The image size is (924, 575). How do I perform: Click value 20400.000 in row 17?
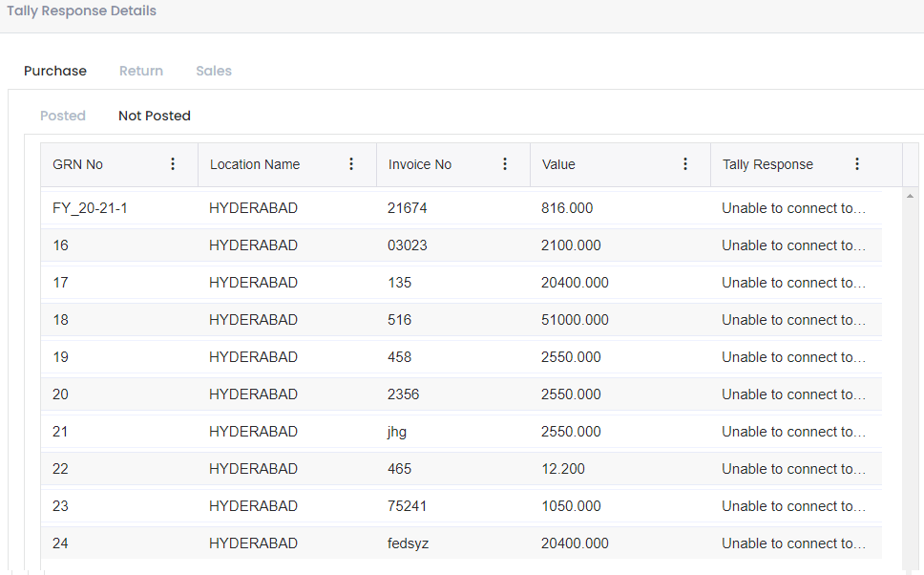pyautogui.click(x=576, y=283)
